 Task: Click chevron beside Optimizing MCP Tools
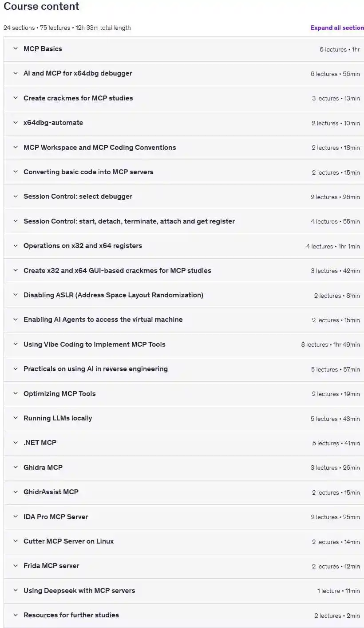pyautogui.click(x=16, y=393)
